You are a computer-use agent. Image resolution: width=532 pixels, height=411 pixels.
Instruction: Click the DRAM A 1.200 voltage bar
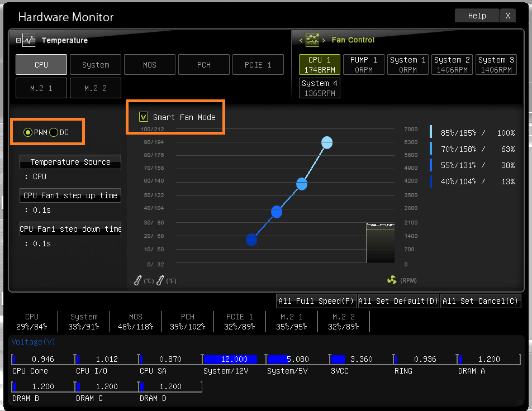click(x=490, y=359)
